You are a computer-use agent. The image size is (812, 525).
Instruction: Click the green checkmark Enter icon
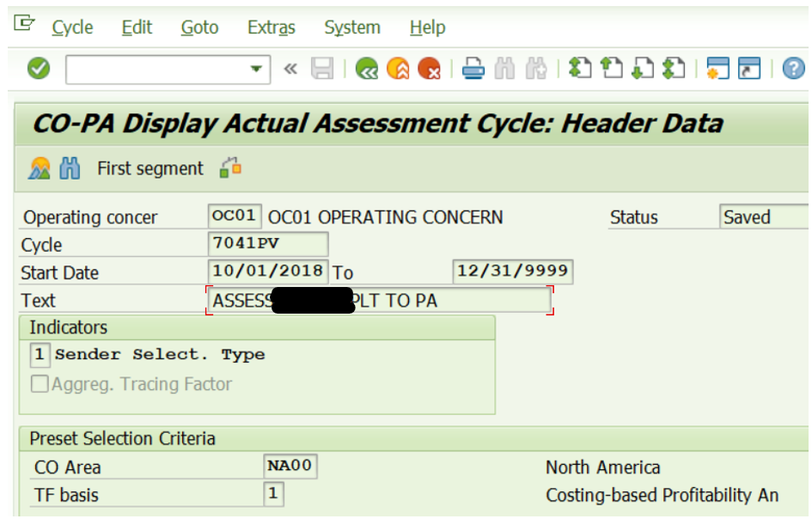click(x=39, y=69)
